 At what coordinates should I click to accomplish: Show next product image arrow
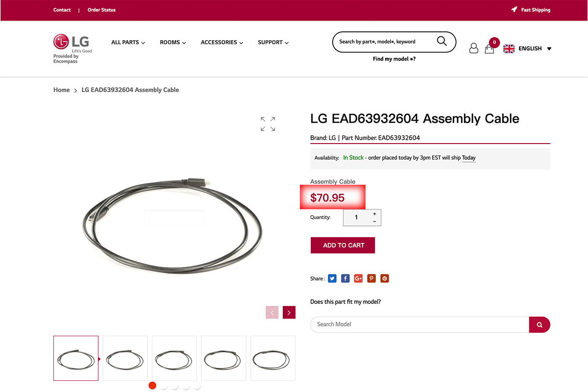click(x=289, y=312)
